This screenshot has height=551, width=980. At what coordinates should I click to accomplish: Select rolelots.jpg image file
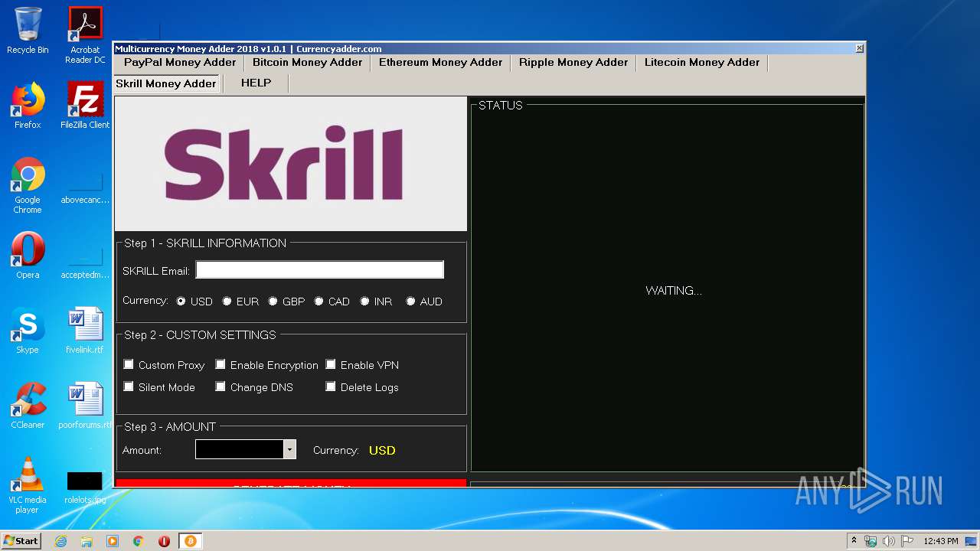(x=85, y=487)
